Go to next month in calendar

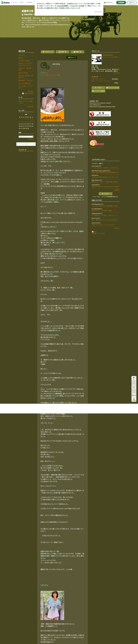coord(30,115)
